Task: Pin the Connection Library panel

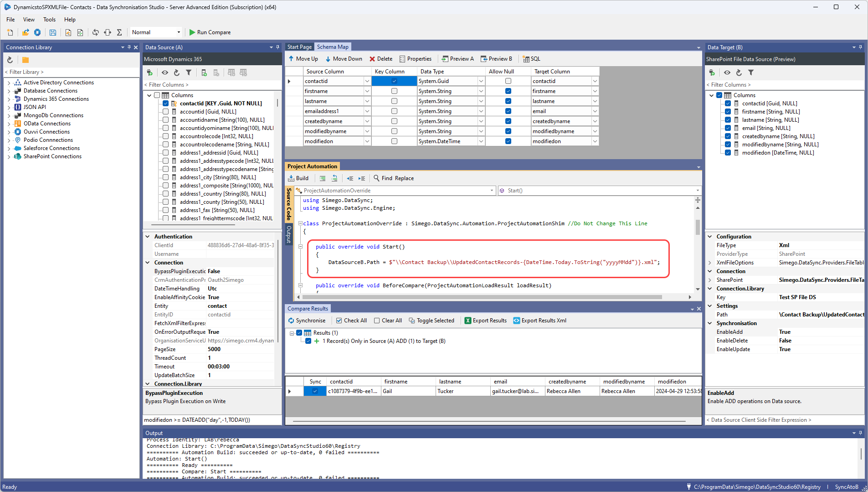Action: [x=129, y=47]
